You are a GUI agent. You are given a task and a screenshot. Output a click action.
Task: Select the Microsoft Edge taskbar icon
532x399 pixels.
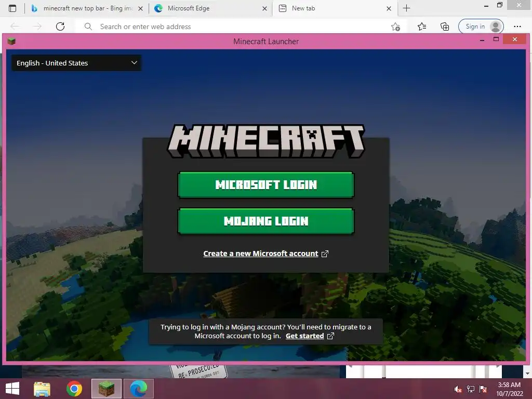coord(138,389)
